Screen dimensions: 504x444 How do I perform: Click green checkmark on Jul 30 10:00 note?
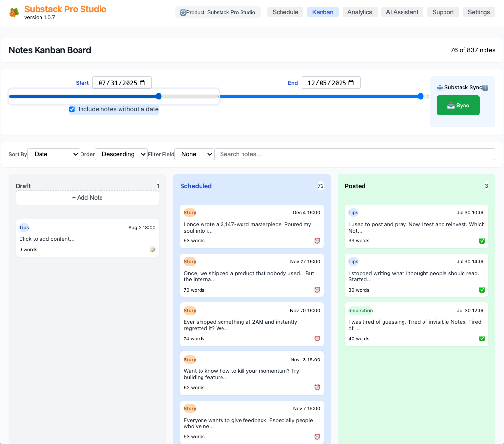point(482,241)
